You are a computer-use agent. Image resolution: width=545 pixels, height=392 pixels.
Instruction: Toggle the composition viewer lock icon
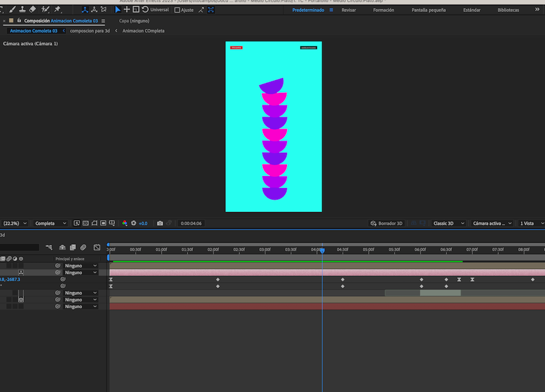[x=19, y=21]
